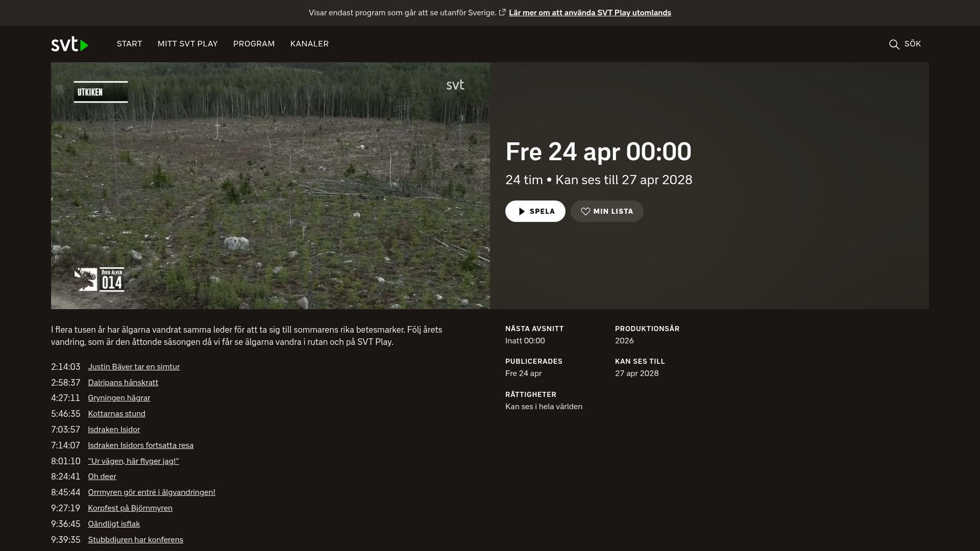Add episode to MIN LISTA
Image resolution: width=980 pixels, height=551 pixels.
pyautogui.click(x=607, y=211)
